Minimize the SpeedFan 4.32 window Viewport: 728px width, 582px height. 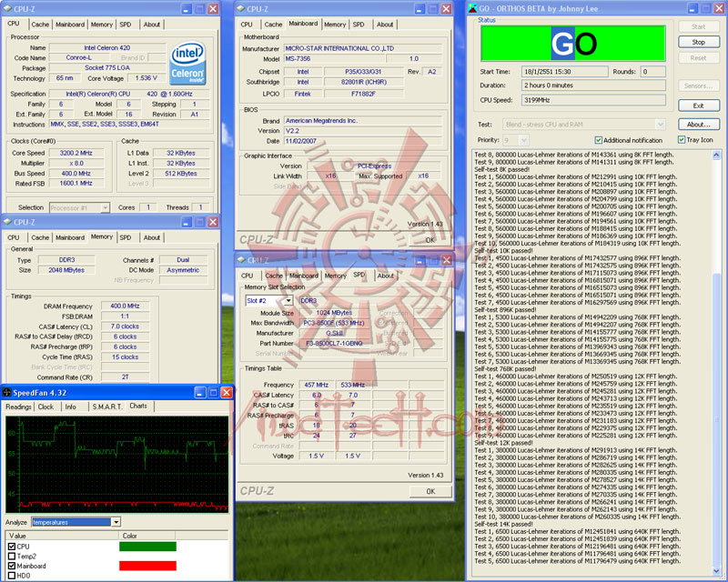[200, 393]
